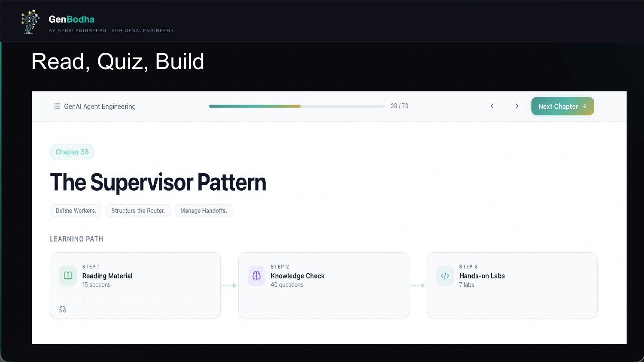Click the Chapter 38 badge
This screenshot has width=644, height=362.
[x=72, y=152]
